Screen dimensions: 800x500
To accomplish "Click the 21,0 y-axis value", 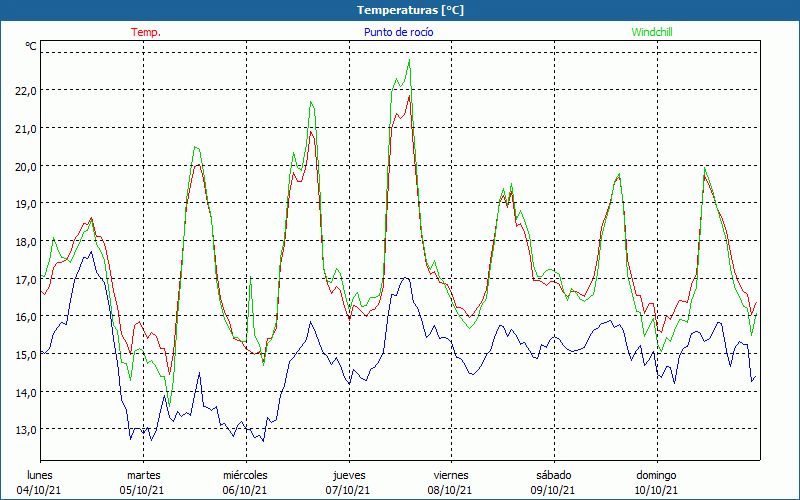I will pyautogui.click(x=26, y=129).
